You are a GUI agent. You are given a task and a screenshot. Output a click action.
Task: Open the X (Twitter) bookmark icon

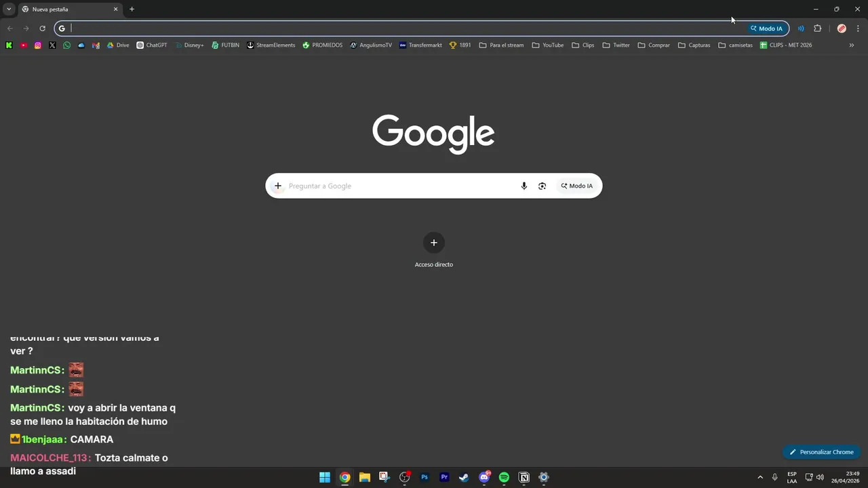click(x=52, y=45)
